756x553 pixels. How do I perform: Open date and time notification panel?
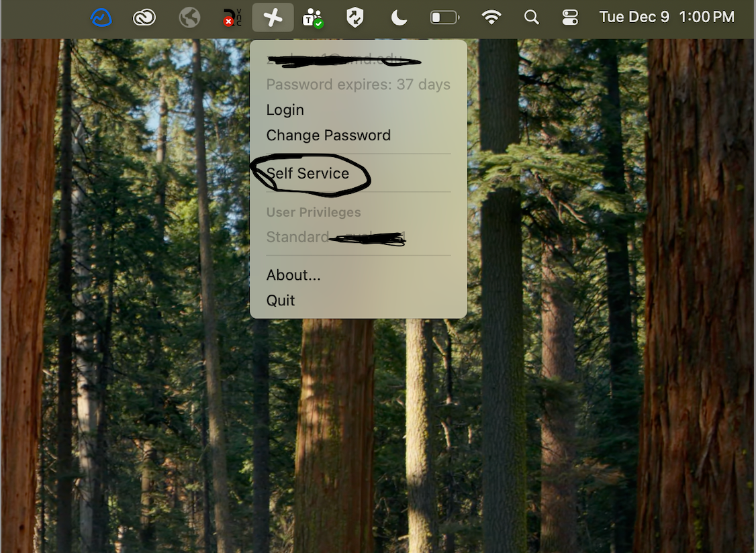[666, 17]
